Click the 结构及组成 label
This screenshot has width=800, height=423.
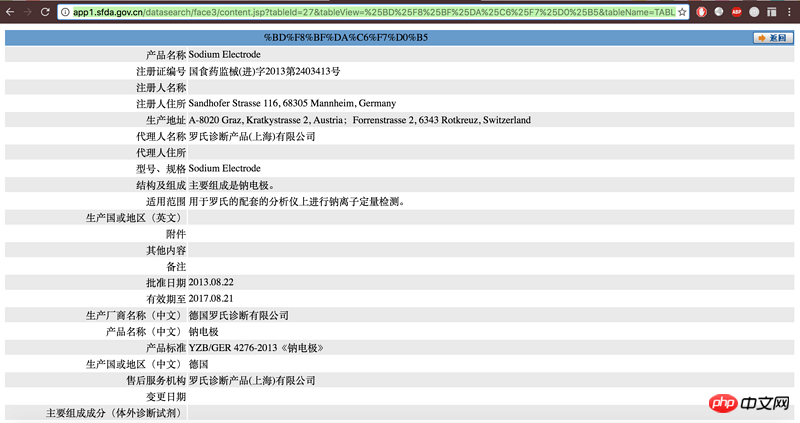coord(161,185)
